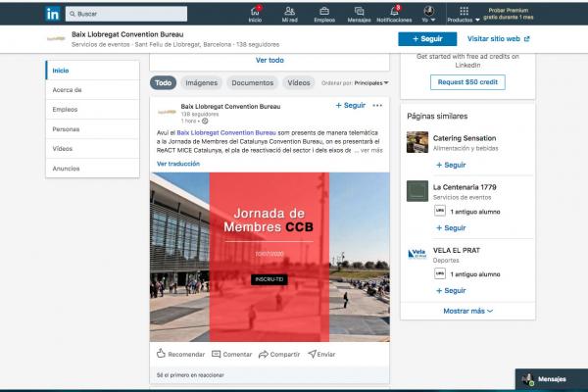Select the Imágenes filter tab
The width and height of the screenshot is (588, 392).
pos(202,83)
